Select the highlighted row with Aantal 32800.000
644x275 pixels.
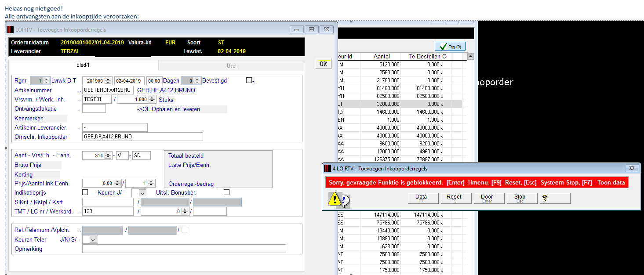[400, 104]
